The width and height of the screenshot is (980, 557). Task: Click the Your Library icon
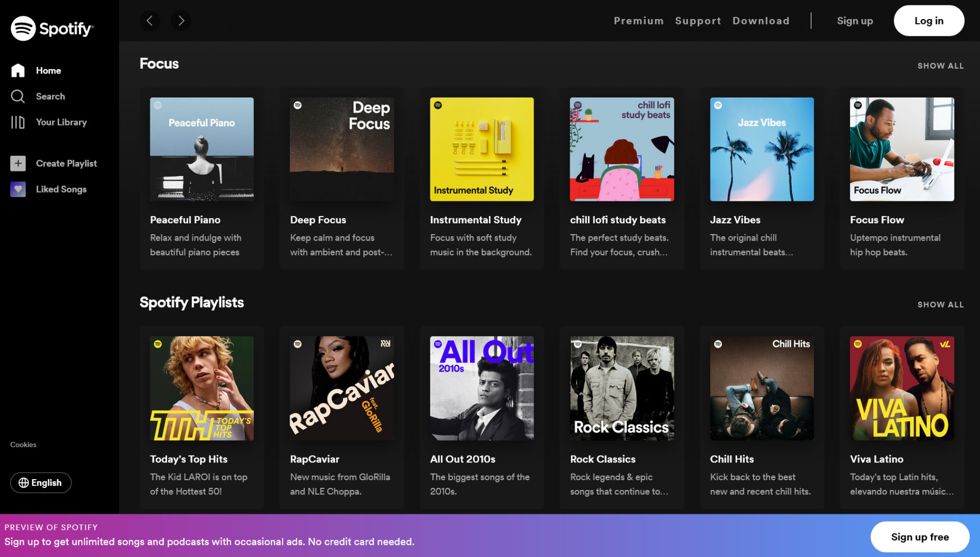point(18,122)
